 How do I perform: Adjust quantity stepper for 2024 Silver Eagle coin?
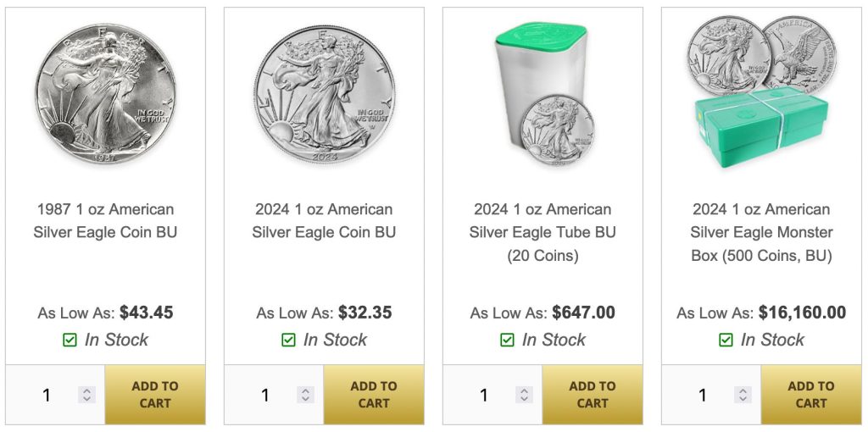pos(306,395)
